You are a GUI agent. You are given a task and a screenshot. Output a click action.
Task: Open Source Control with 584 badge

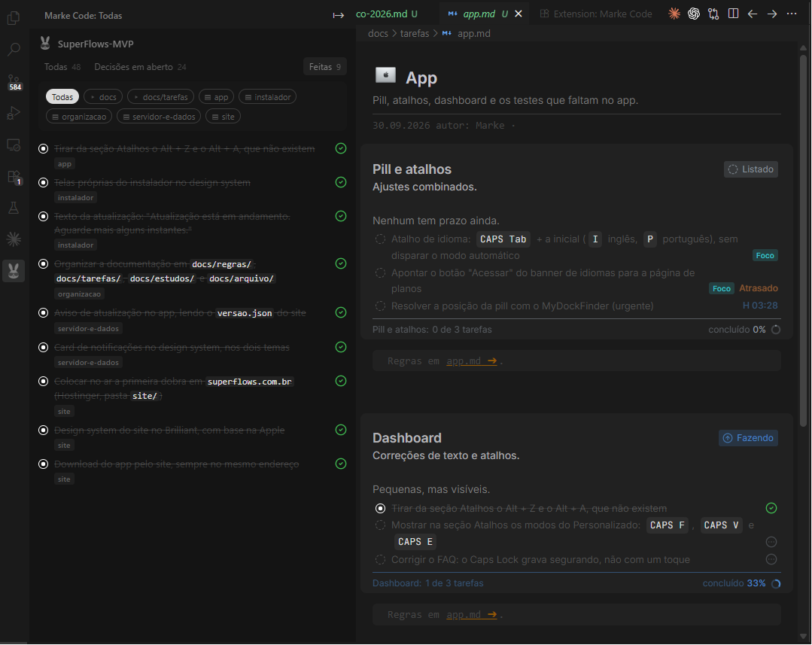(14, 82)
